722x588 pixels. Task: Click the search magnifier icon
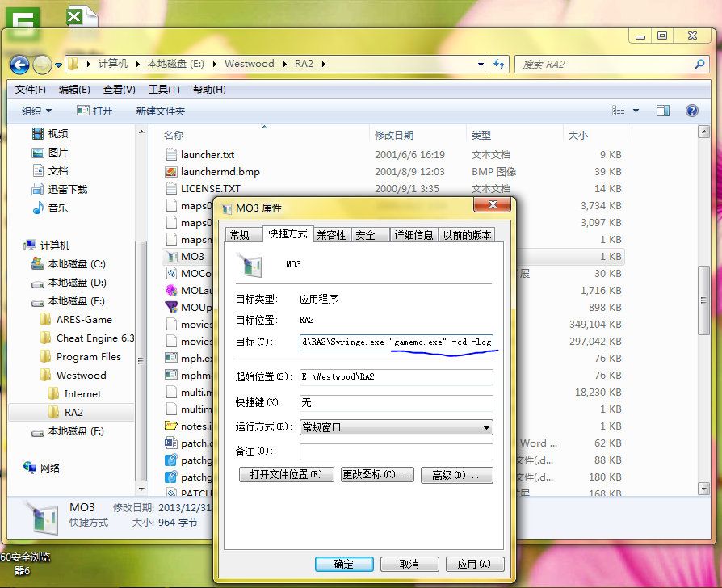pos(699,64)
